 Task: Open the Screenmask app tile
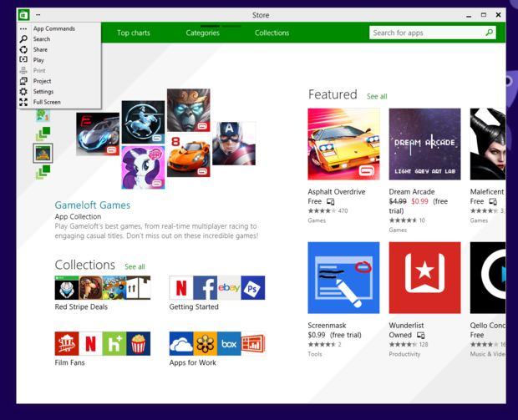coord(343,278)
